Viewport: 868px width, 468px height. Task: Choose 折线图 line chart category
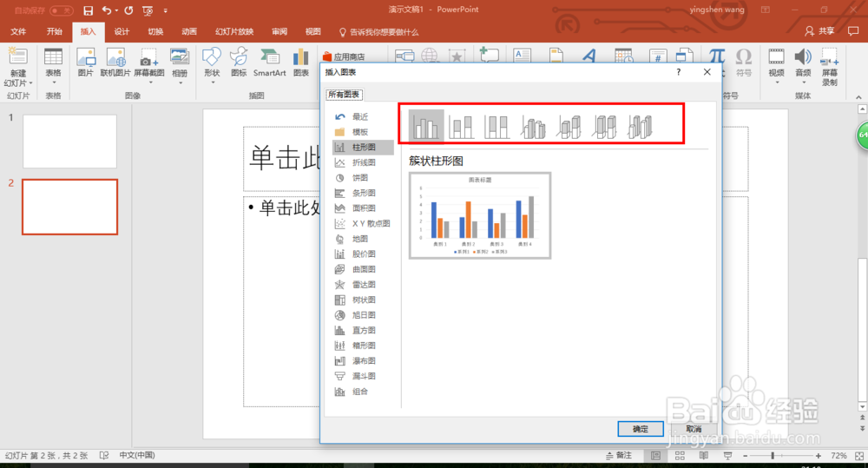pos(363,162)
